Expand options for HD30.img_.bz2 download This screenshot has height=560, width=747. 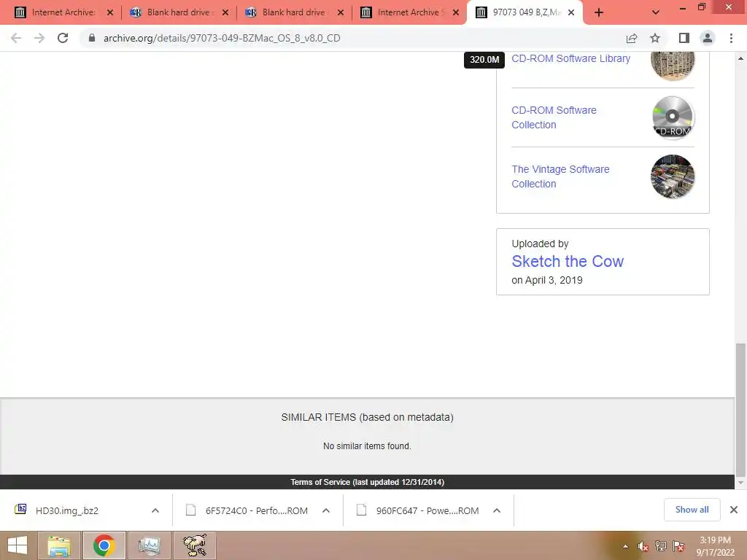click(x=155, y=510)
